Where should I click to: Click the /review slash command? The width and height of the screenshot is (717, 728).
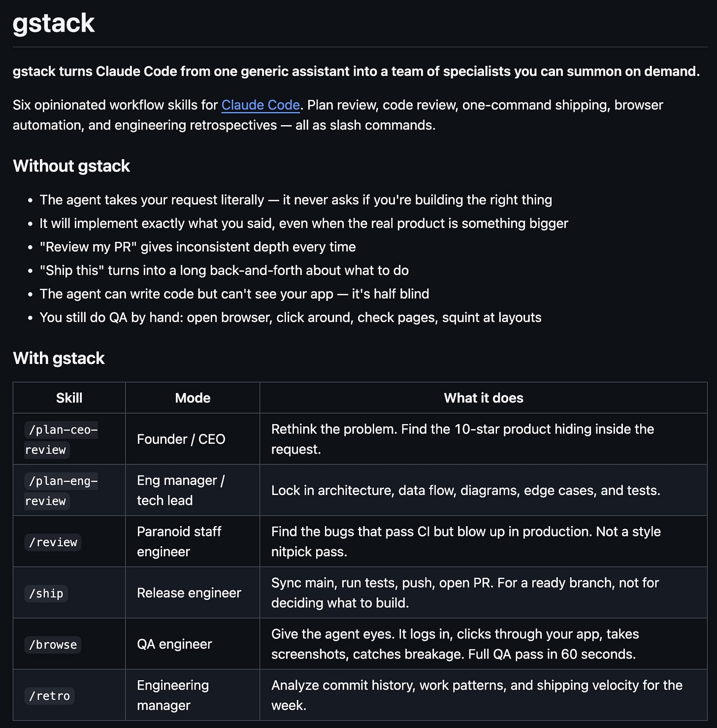pyautogui.click(x=53, y=542)
